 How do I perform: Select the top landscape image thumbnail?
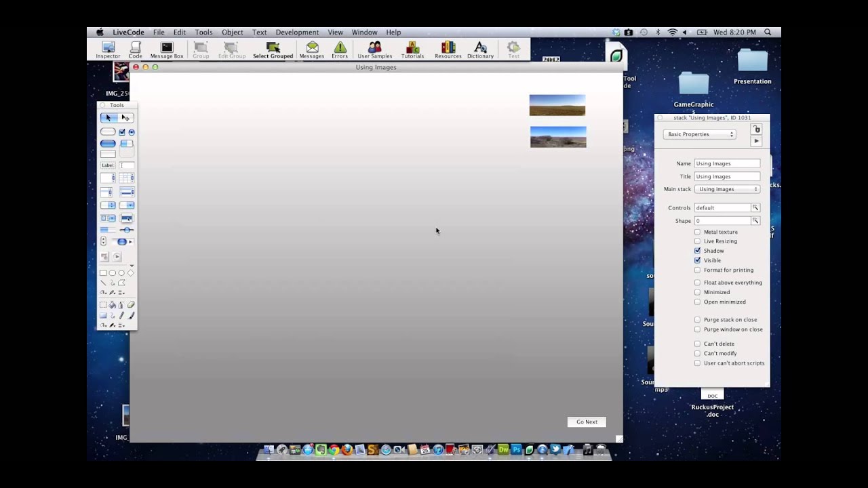click(x=557, y=105)
